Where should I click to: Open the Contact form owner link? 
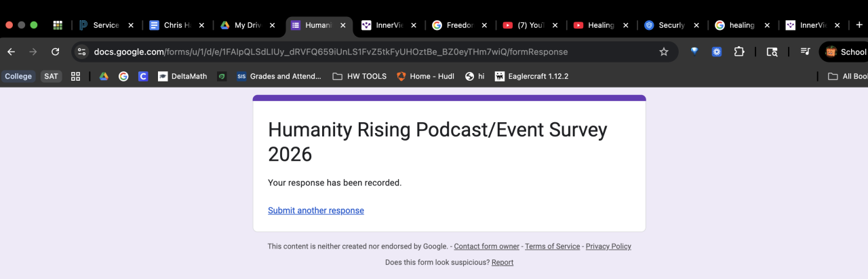[x=486, y=246]
